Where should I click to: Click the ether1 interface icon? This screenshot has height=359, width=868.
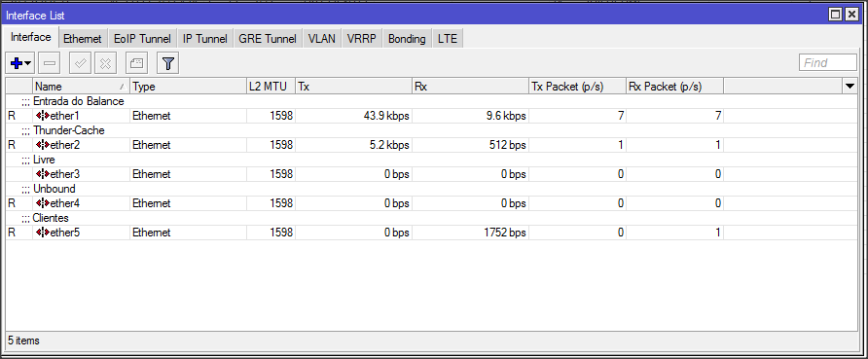[43, 116]
